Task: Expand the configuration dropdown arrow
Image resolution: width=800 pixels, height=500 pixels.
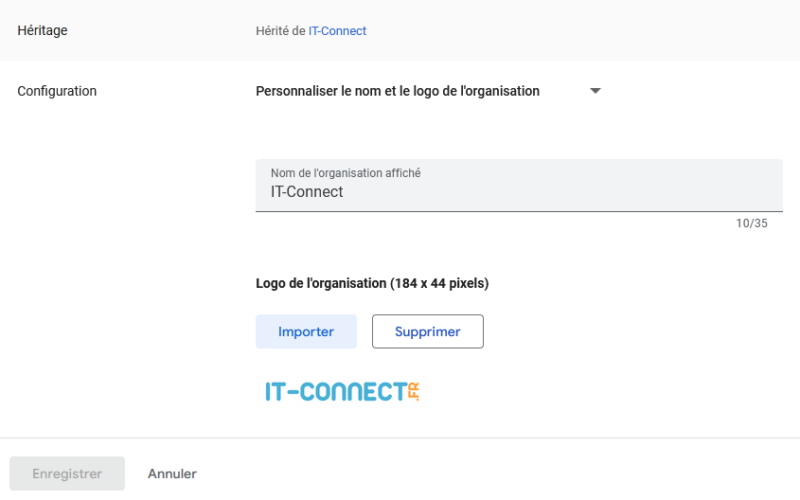Action: (595, 91)
